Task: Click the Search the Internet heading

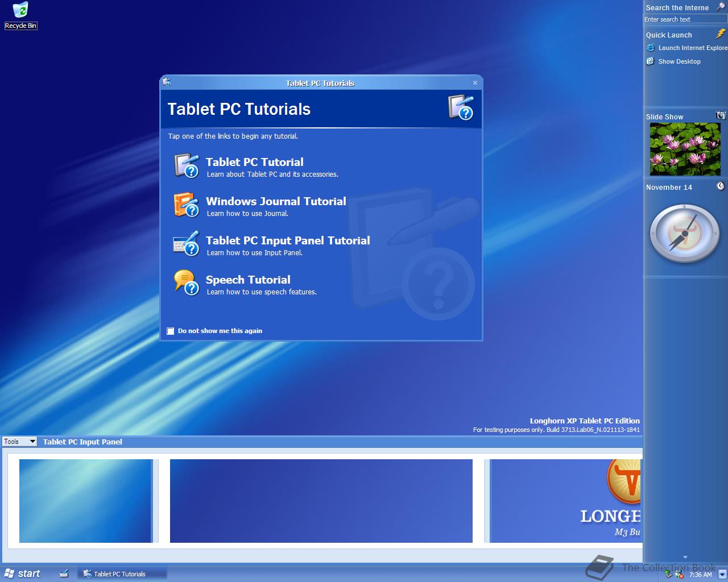Action: click(677, 7)
